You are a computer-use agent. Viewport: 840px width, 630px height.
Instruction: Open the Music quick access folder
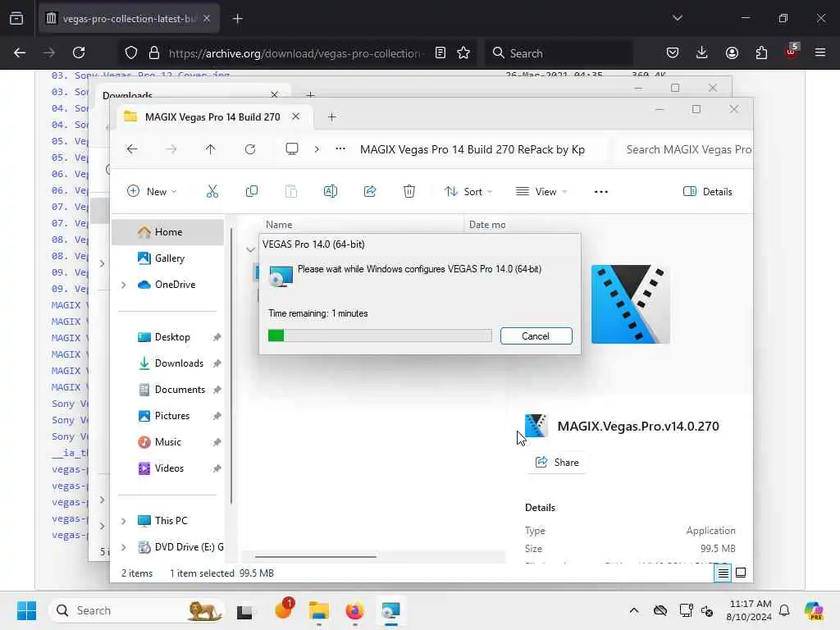tap(167, 442)
